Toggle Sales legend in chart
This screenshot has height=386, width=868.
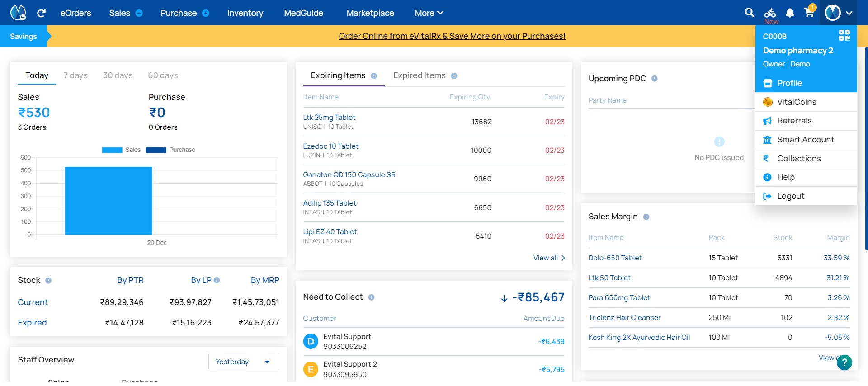[x=121, y=150]
